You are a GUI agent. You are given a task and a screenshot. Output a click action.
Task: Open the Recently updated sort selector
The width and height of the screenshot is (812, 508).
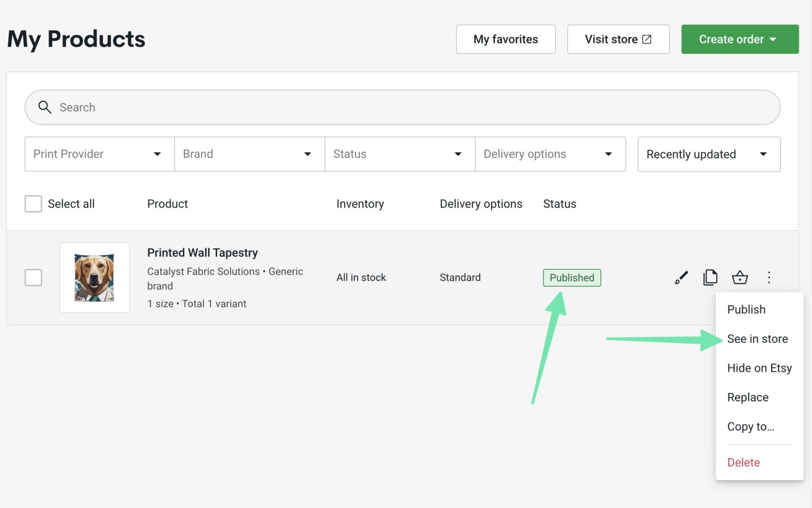click(708, 154)
